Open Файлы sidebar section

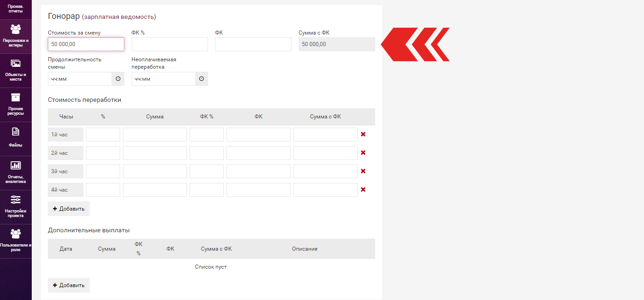(x=16, y=139)
